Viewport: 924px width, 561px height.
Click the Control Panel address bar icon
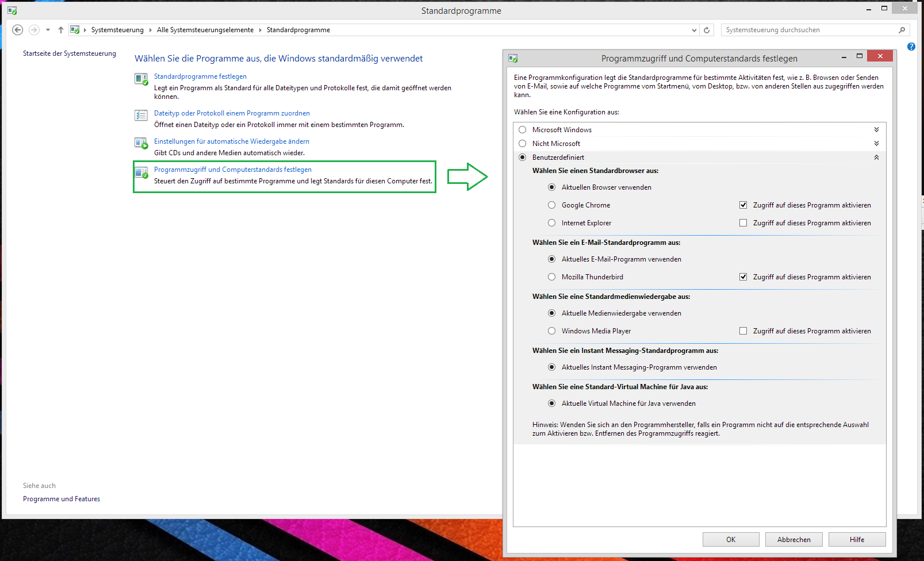tap(75, 30)
